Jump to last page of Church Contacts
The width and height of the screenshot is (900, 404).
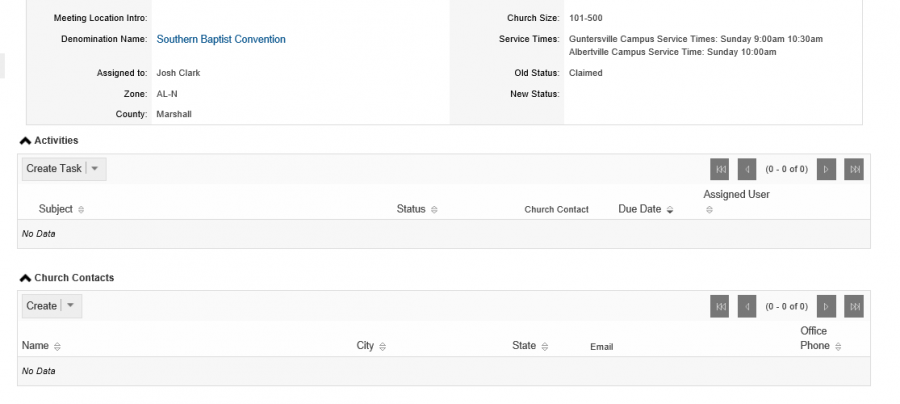click(854, 306)
